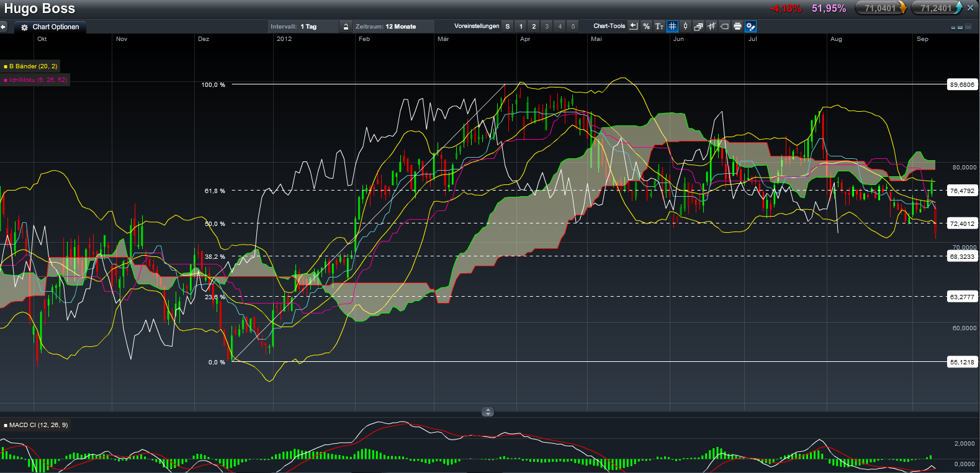Click the price label tag icon
980x473 pixels.
(724, 26)
